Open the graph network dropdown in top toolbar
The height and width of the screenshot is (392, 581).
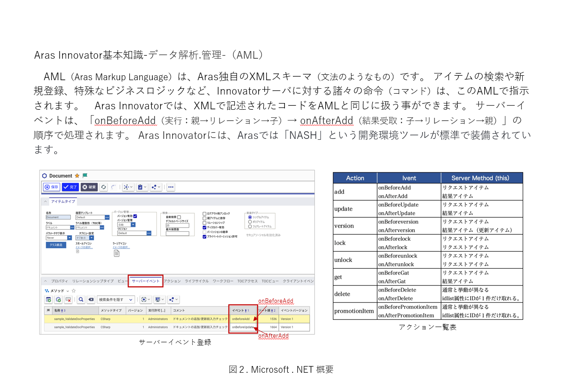pos(128,187)
